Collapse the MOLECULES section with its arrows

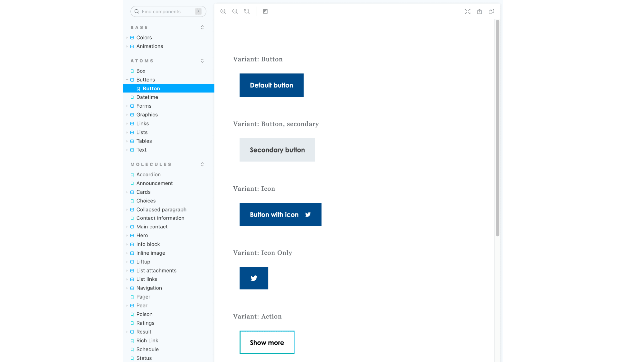click(202, 164)
